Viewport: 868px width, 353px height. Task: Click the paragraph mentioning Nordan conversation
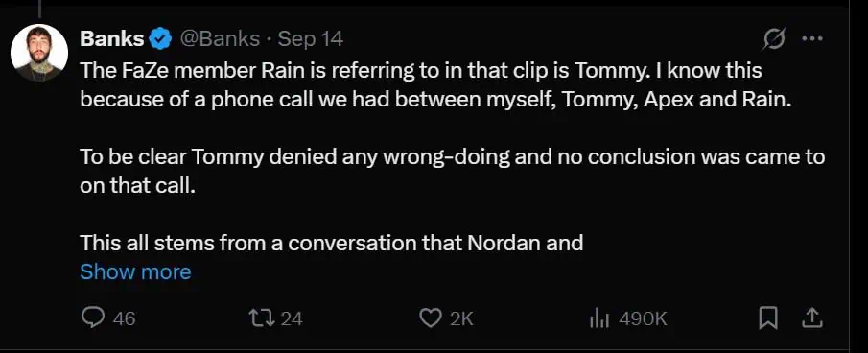click(x=332, y=243)
